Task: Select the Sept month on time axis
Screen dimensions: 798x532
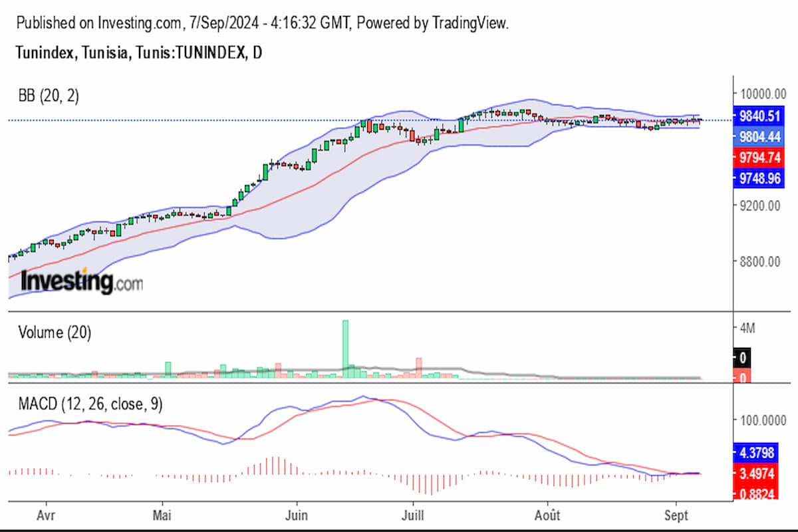Action: (x=676, y=516)
